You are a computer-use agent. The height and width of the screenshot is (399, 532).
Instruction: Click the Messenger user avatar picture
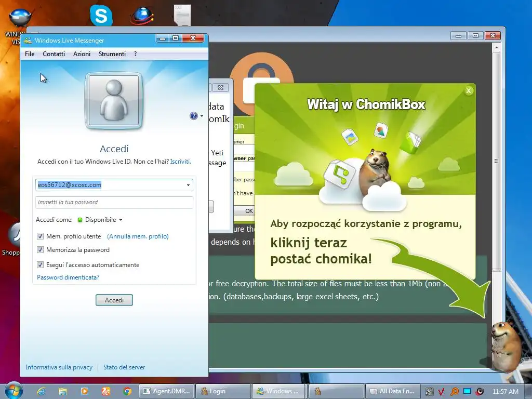114,100
